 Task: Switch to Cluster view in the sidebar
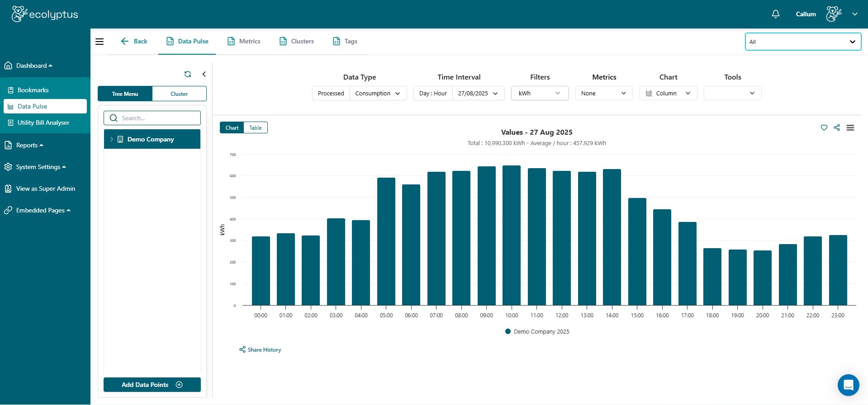click(x=179, y=94)
